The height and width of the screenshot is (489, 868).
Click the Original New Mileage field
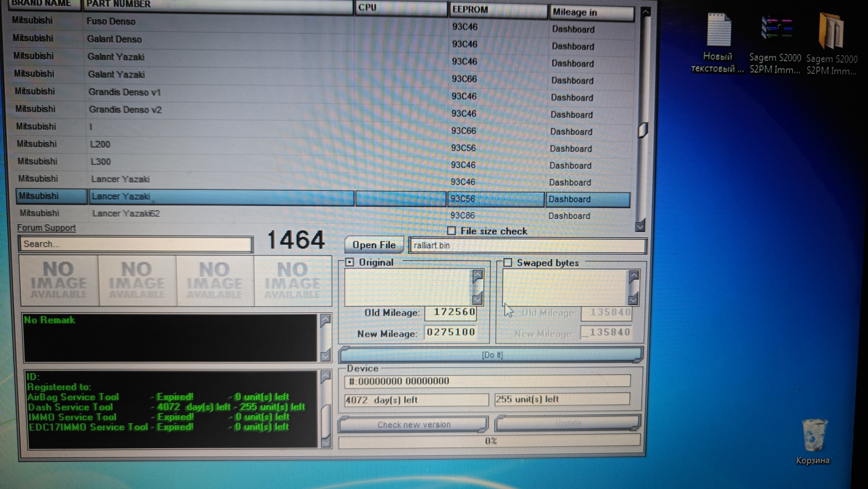451,332
